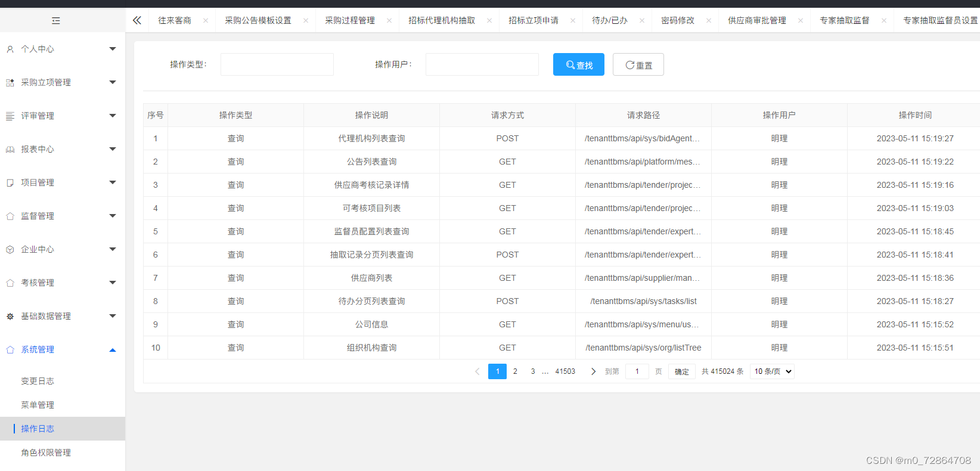Screen dimensions: 980x471
Task: Open 角色权限管理 in the sidebar
Action: point(46,453)
